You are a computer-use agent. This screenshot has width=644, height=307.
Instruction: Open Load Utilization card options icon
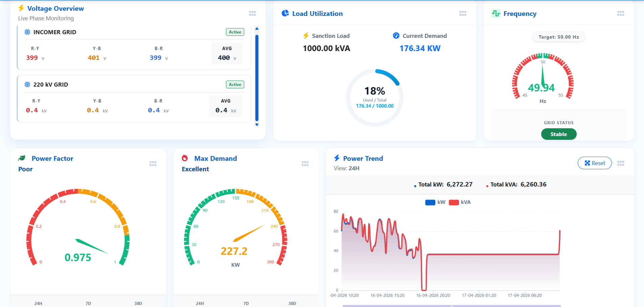point(463,13)
